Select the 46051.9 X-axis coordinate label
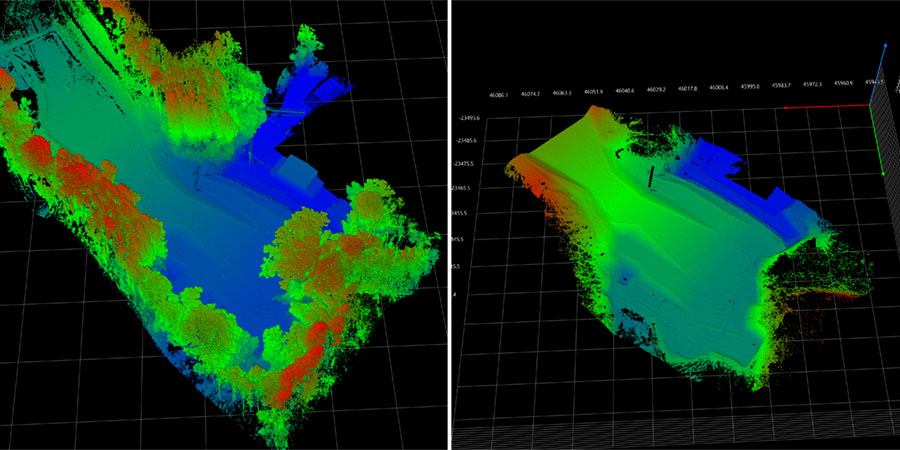Image resolution: width=900 pixels, height=450 pixels. point(594,92)
